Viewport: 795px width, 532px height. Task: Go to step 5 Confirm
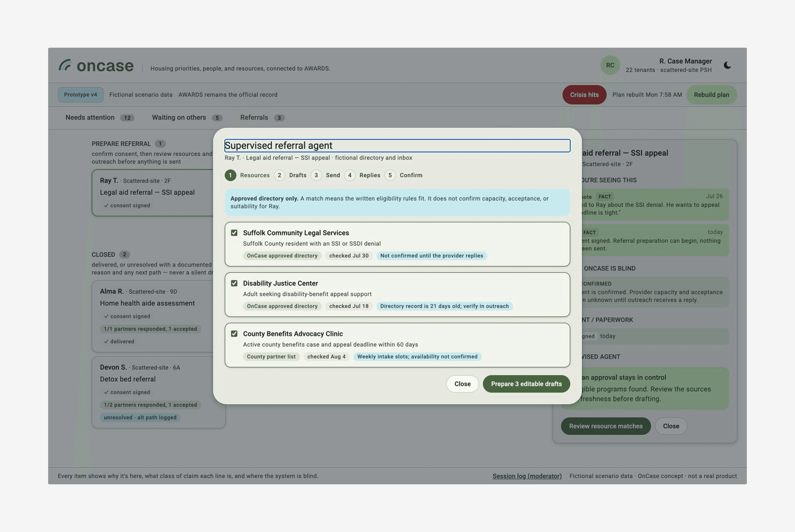click(x=403, y=175)
